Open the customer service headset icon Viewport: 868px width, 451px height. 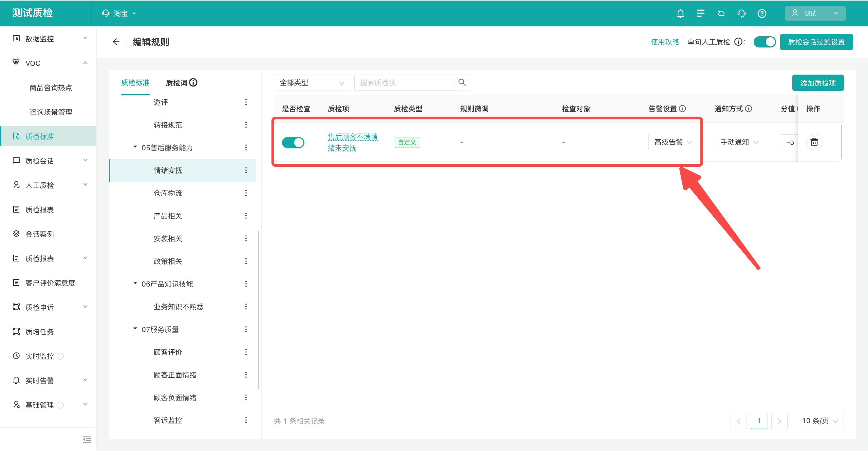point(741,14)
